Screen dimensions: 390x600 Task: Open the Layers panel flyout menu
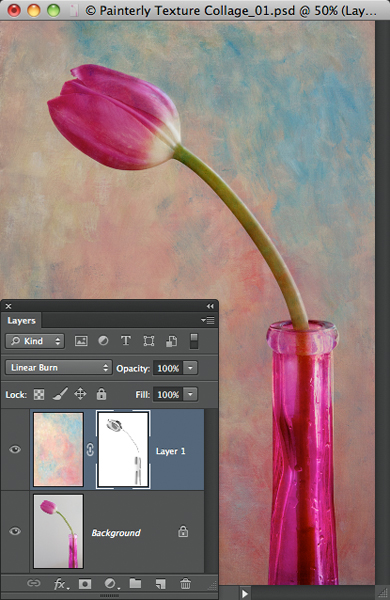tap(208, 320)
